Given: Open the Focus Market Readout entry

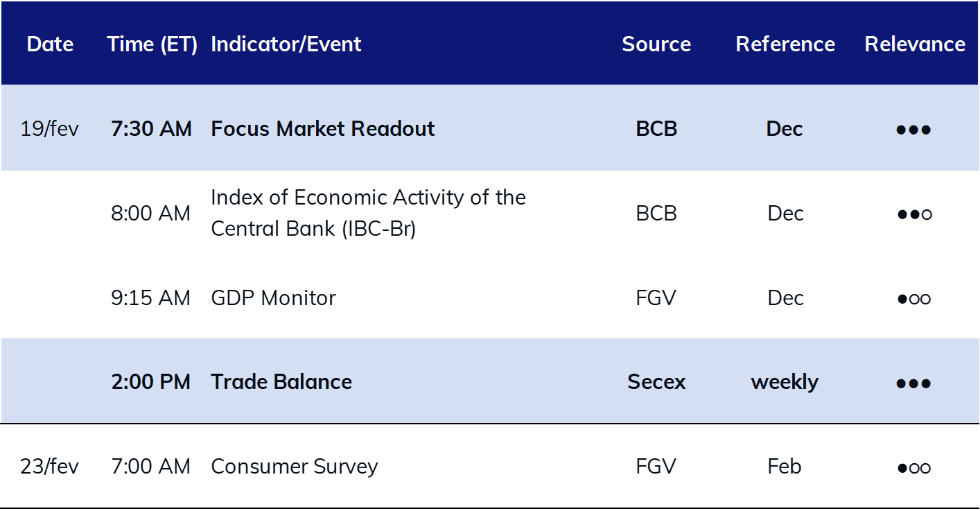Looking at the screenshot, I should click(323, 129).
